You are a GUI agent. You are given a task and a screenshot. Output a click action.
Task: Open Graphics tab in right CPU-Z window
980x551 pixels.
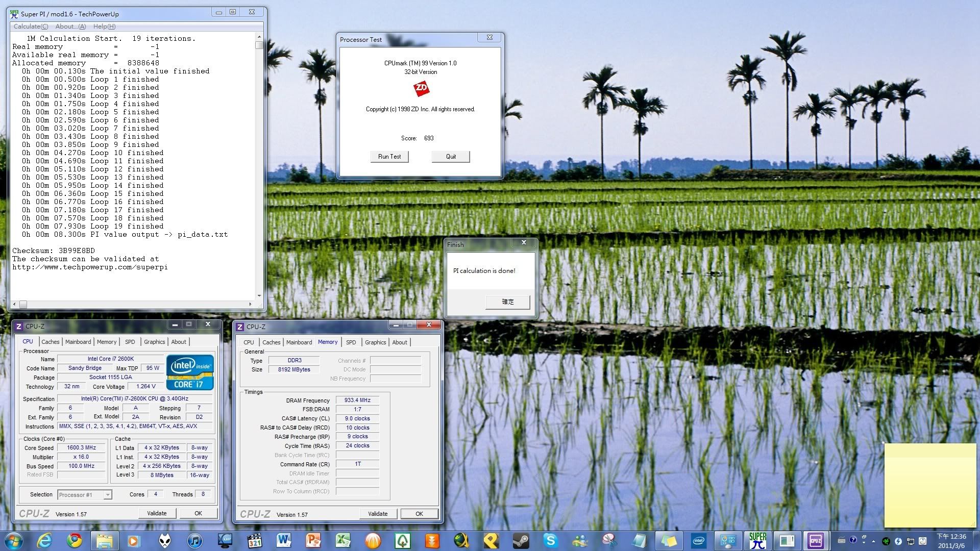click(x=375, y=342)
